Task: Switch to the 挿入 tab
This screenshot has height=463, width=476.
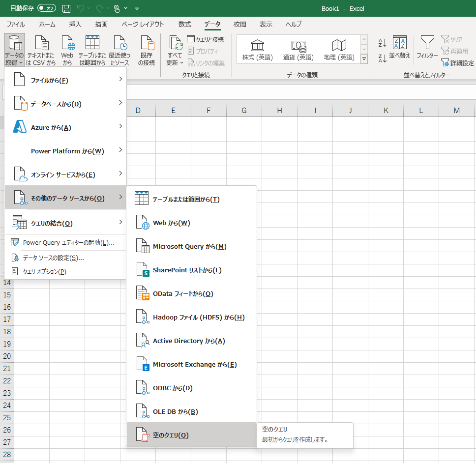Action: (x=75, y=24)
